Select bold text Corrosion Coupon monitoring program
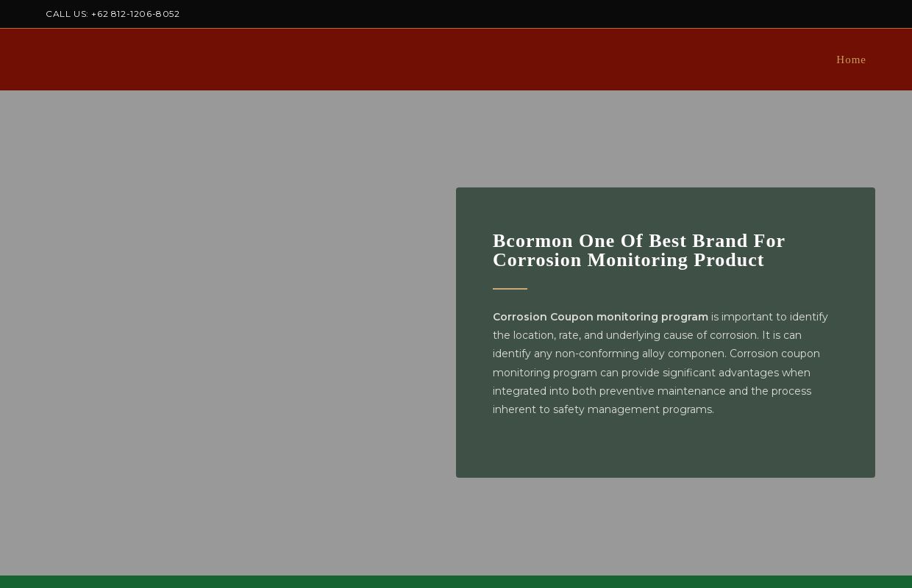Screen dimensions: 912x588 [x=600, y=317]
